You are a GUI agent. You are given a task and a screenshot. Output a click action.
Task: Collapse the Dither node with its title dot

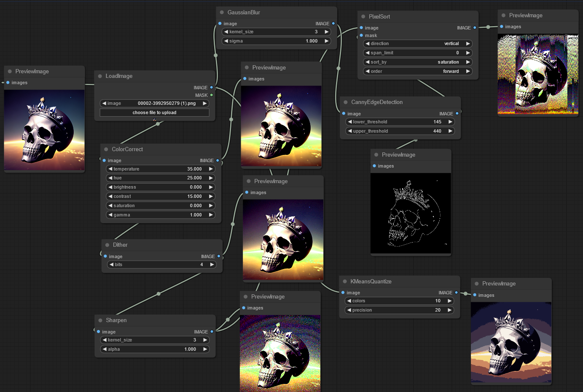pos(107,245)
